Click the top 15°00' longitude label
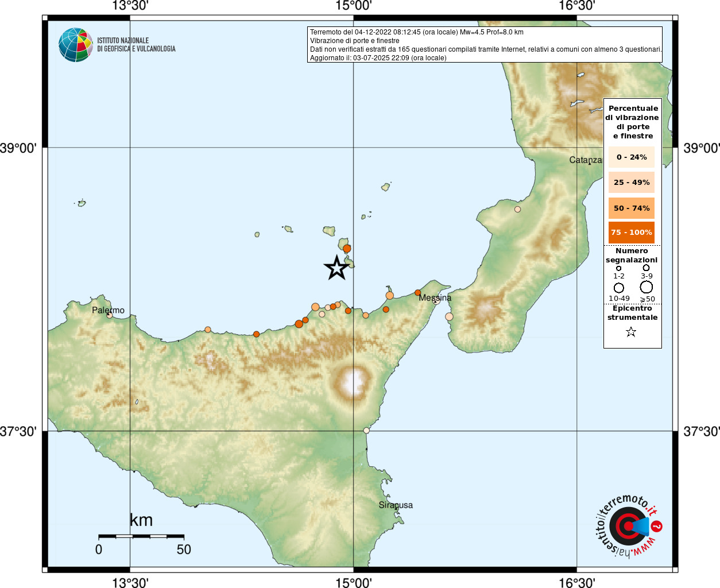Viewport: 720px width, 588px height. tap(353, 6)
